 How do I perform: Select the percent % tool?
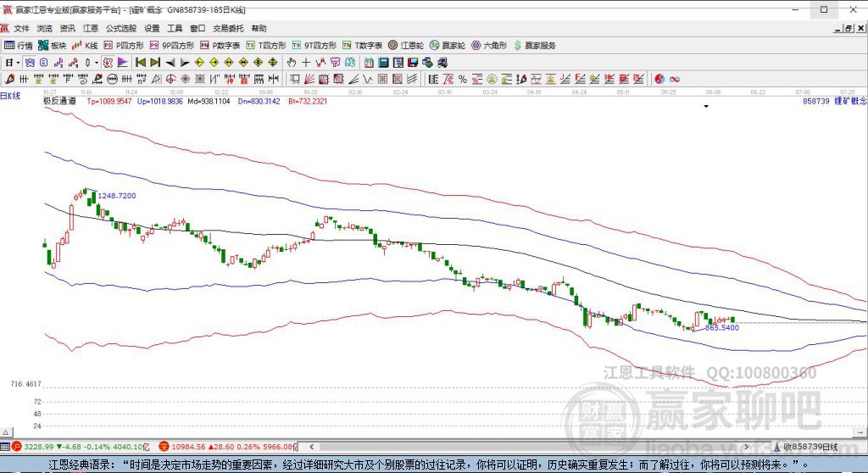click(462, 79)
